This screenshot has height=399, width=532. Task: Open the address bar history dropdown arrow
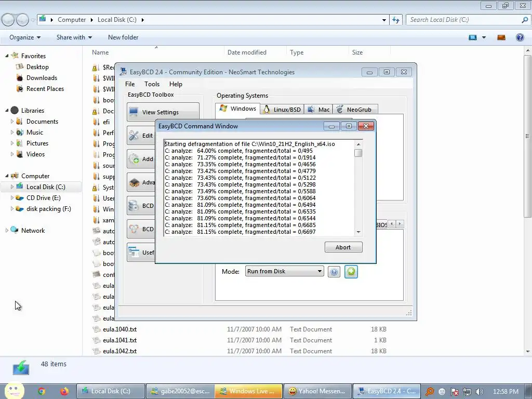click(384, 20)
